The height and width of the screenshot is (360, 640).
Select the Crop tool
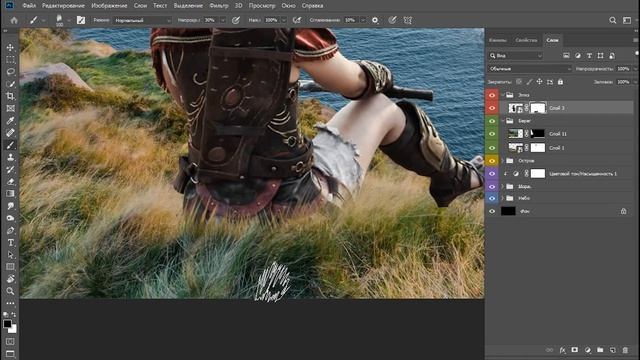click(10, 96)
